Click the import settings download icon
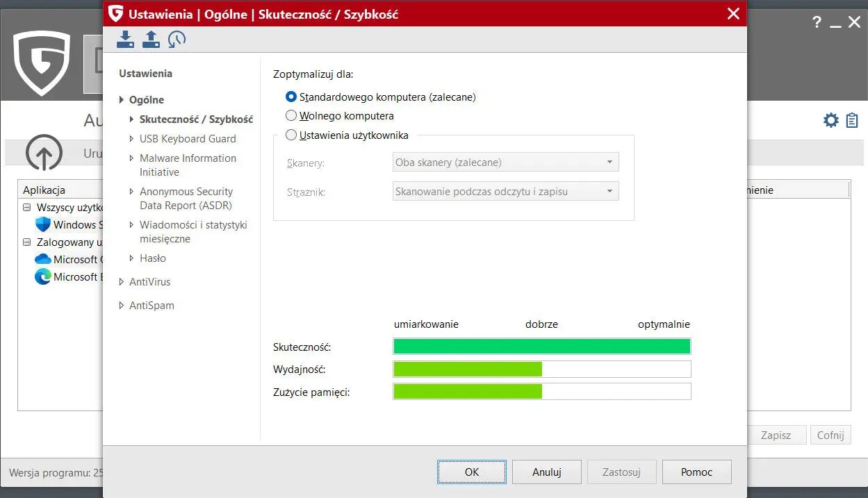The width and height of the screenshot is (868, 498). click(125, 39)
